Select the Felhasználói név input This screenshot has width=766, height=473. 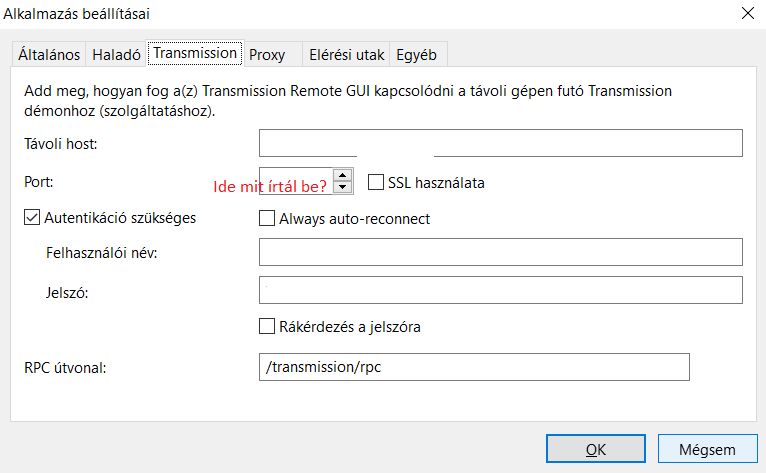pos(501,252)
